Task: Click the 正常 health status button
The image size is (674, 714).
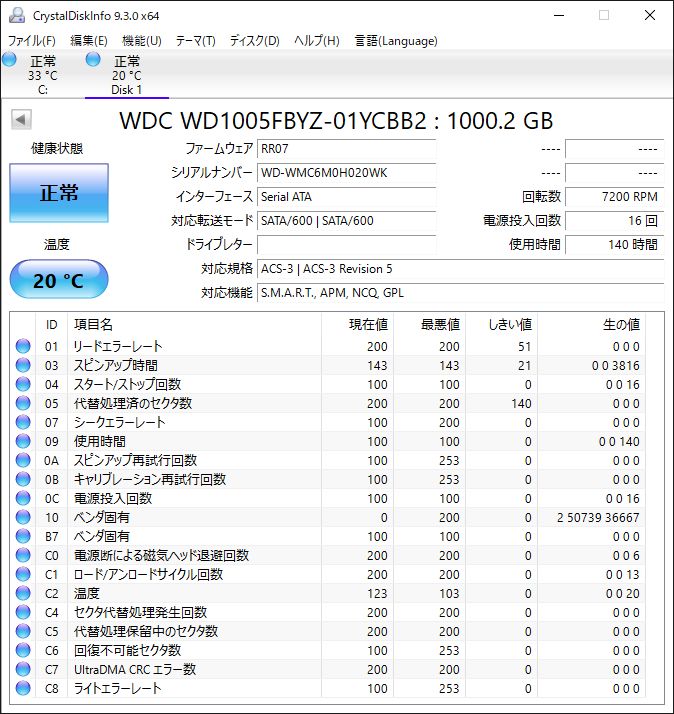Action: 59,193
